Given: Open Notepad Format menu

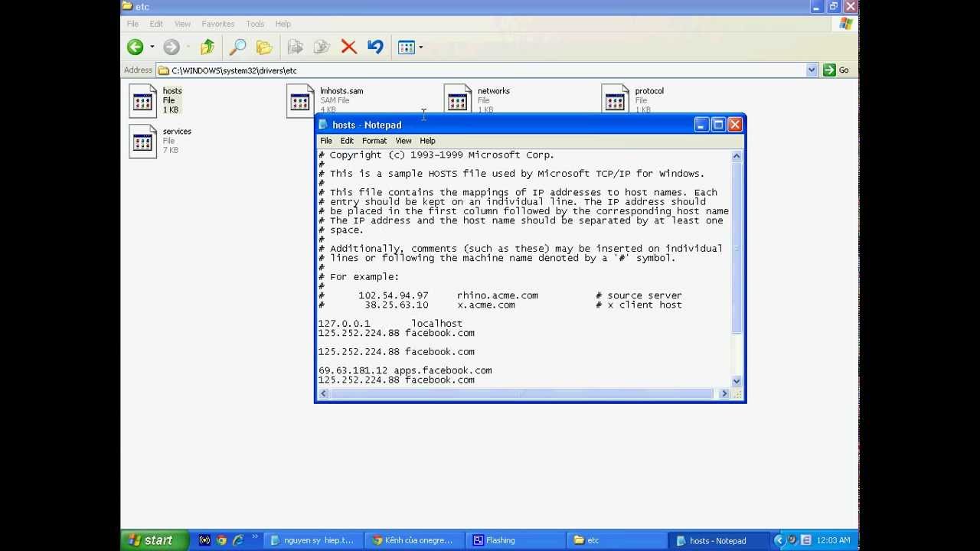Looking at the screenshot, I should coord(374,141).
